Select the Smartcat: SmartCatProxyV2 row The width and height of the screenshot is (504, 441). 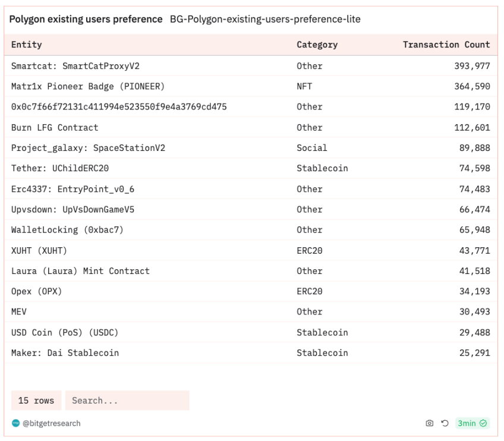pos(251,66)
